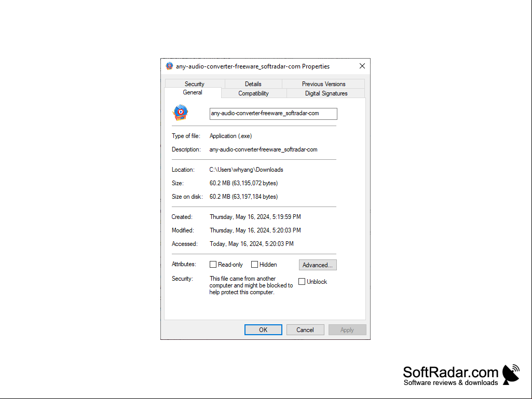Open Advanced attributes dialog

click(x=318, y=265)
